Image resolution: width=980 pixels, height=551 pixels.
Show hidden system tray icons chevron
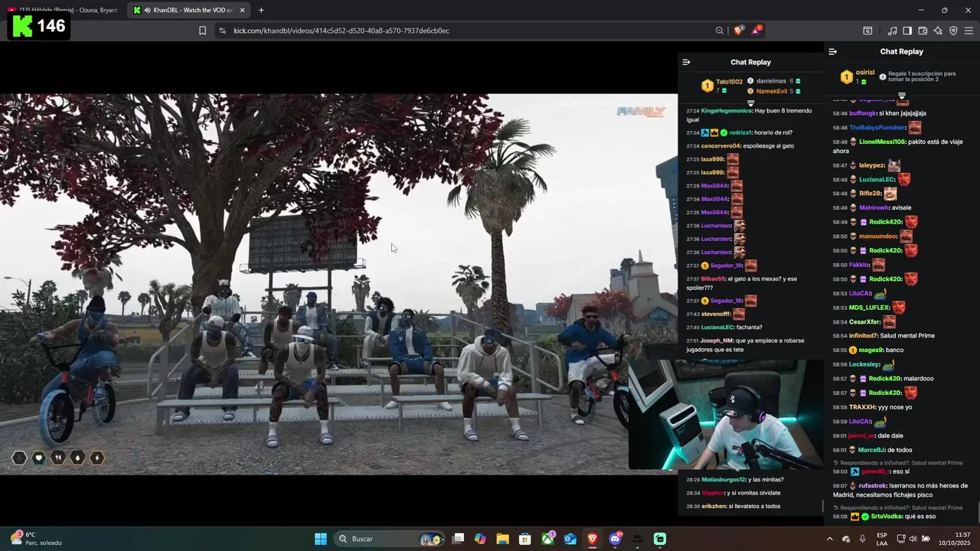829,539
